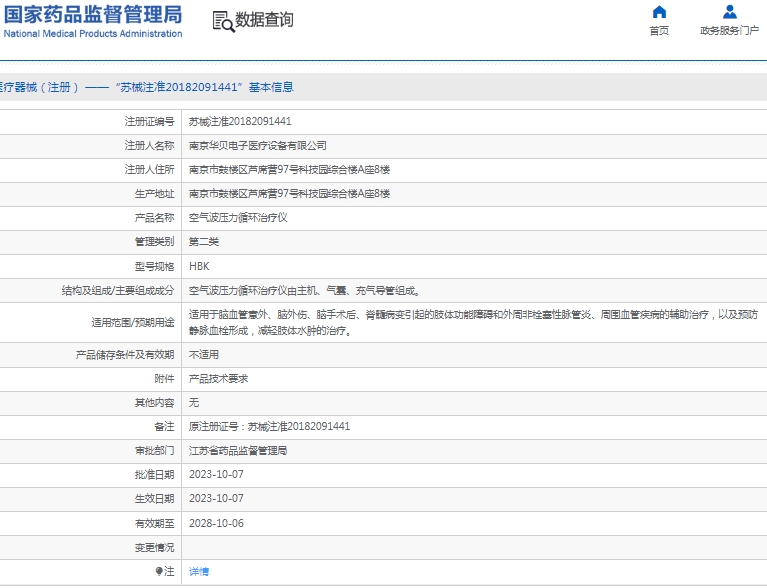
Task: Click the 注册人住所 address value
Action: pos(290,170)
